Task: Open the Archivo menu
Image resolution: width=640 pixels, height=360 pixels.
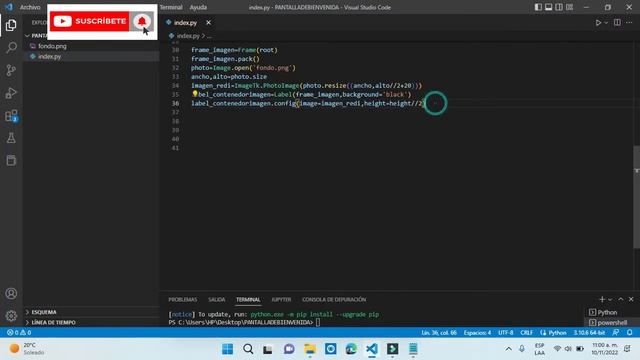Action: [30, 7]
